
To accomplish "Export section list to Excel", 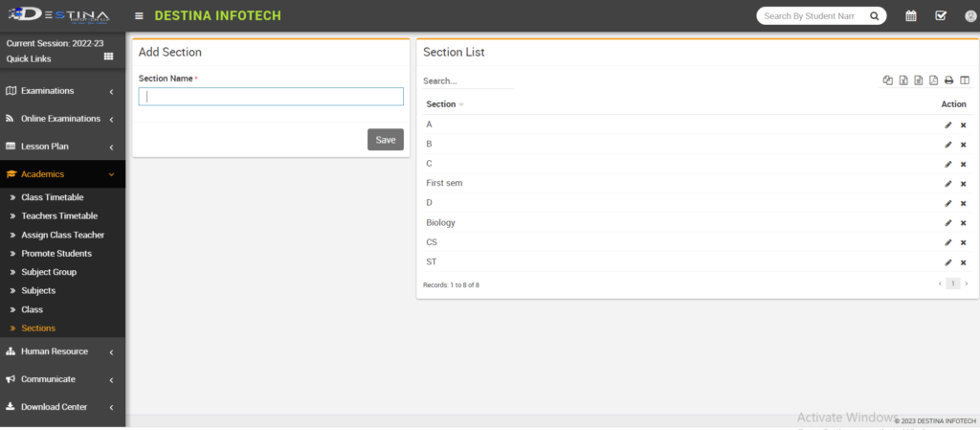I will tap(902, 80).
